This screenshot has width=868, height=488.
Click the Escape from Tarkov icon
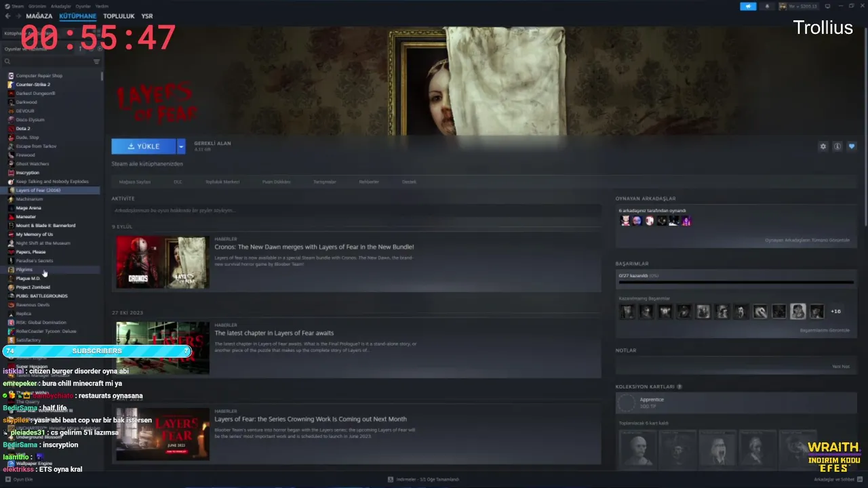[10, 146]
